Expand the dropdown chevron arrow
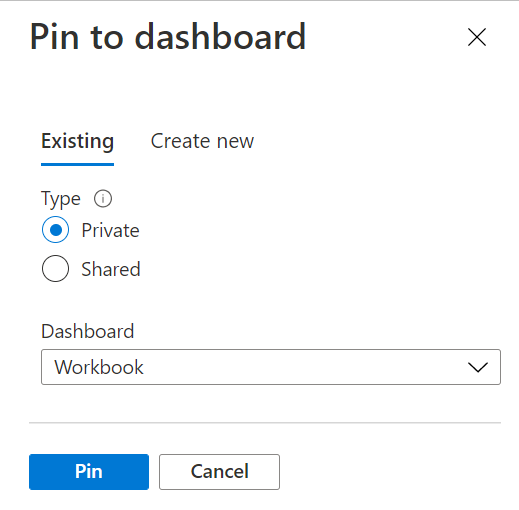Viewport: 519px width, 510px height. 478,367
